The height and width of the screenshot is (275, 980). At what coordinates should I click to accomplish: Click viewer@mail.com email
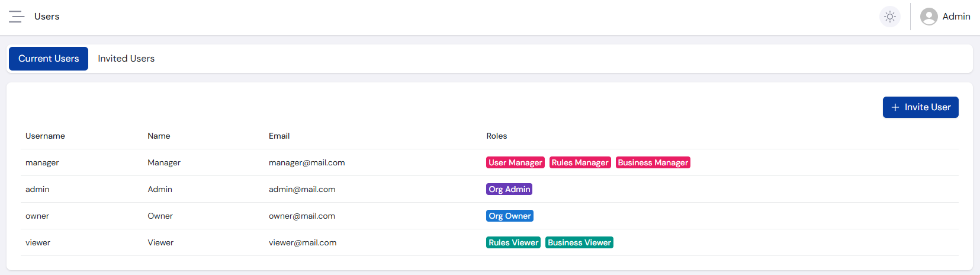click(x=303, y=242)
